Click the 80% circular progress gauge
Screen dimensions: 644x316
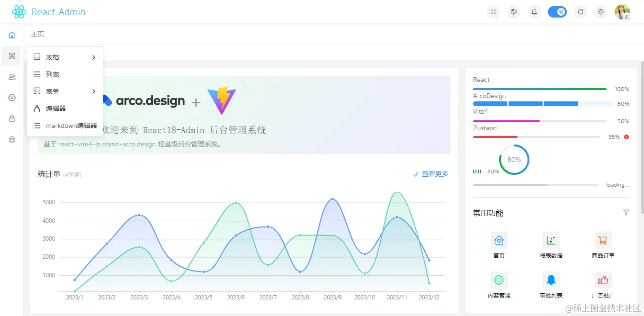click(x=514, y=160)
